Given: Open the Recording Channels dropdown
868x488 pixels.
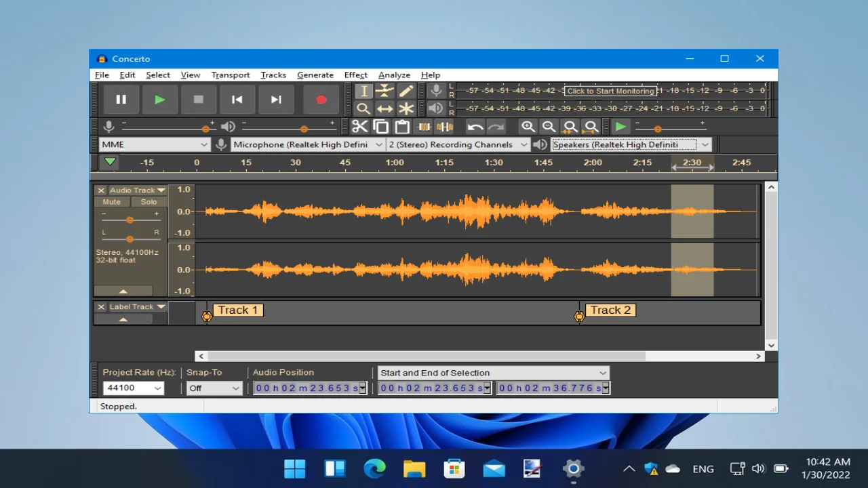Looking at the screenshot, I should (x=458, y=144).
